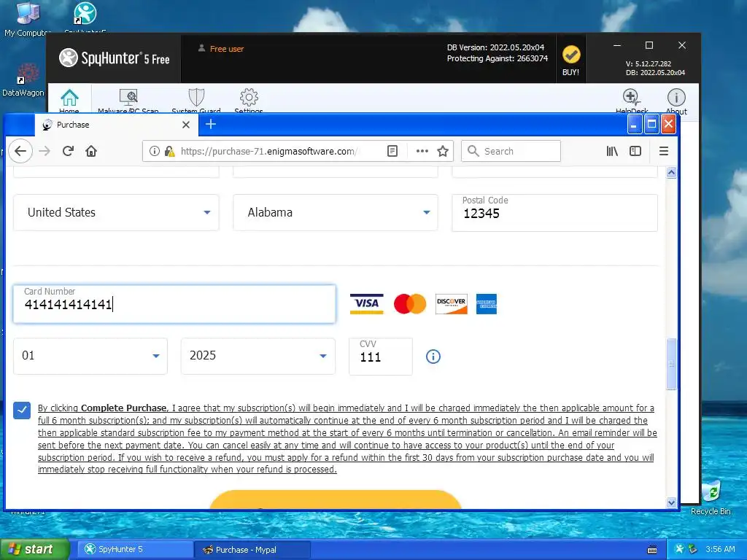Click the American Express logo
This screenshot has height=560, width=747.
tap(487, 304)
